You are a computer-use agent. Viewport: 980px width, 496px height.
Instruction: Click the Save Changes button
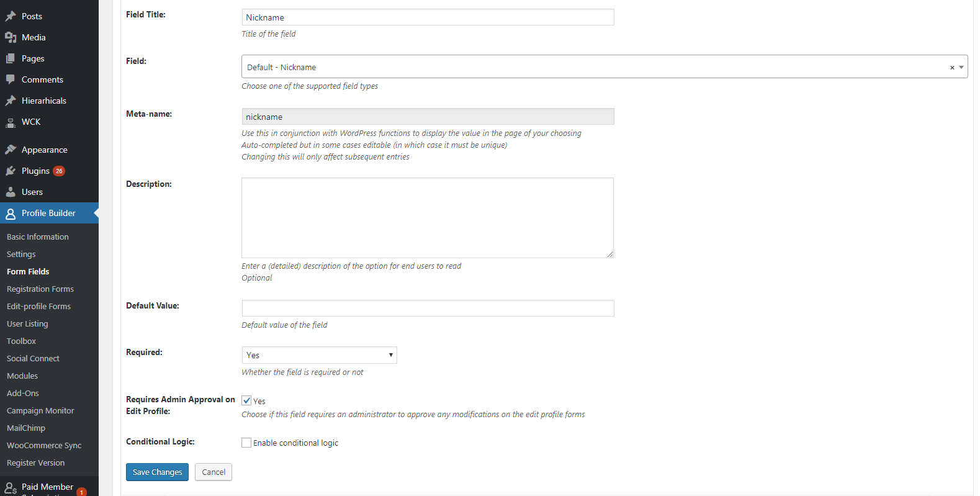(157, 472)
